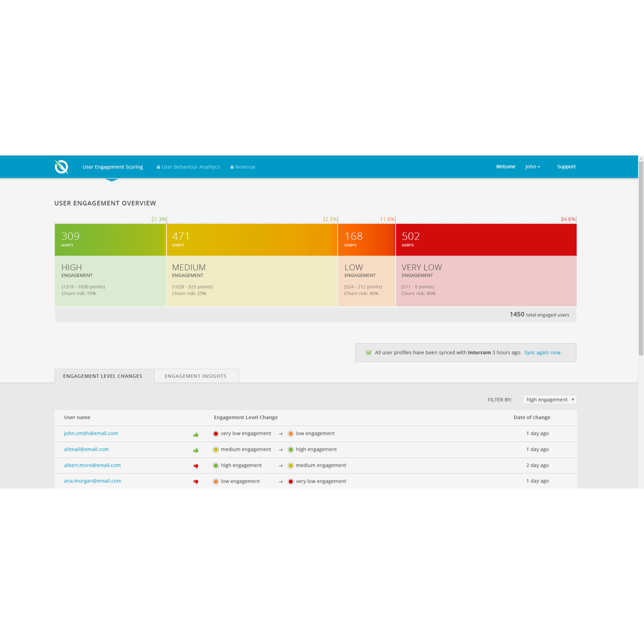Click thumbs-down icon beside albert.more@email.com
This screenshot has width=644, height=644.
click(196, 466)
